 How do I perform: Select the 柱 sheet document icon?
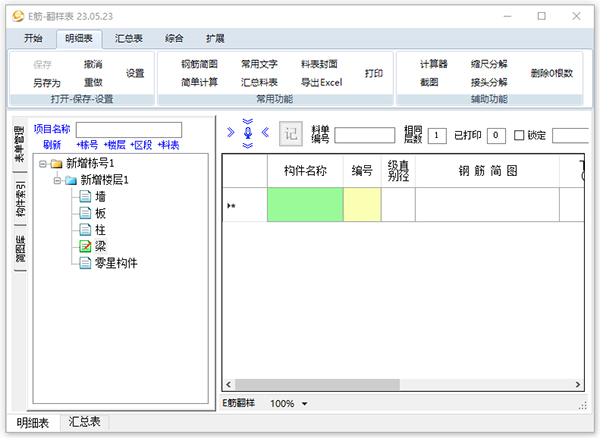pyautogui.click(x=85, y=230)
